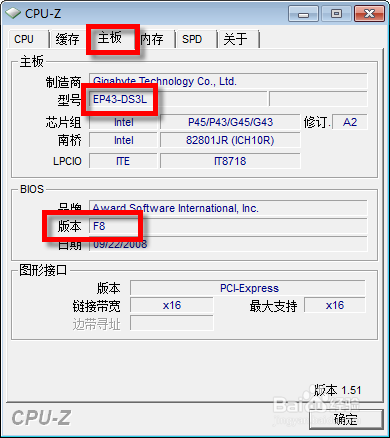390x438 pixels.
Task: Open the 关于 tab
Action: (x=237, y=39)
